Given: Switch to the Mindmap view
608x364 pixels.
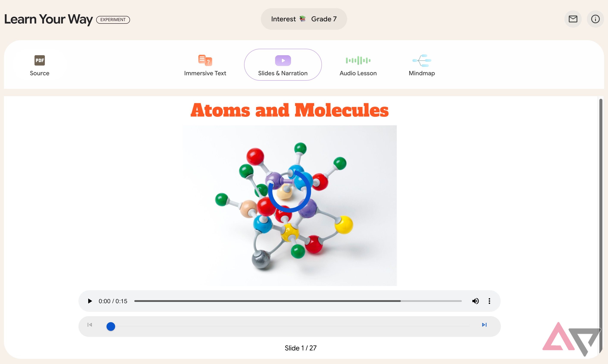Looking at the screenshot, I should click(x=422, y=65).
